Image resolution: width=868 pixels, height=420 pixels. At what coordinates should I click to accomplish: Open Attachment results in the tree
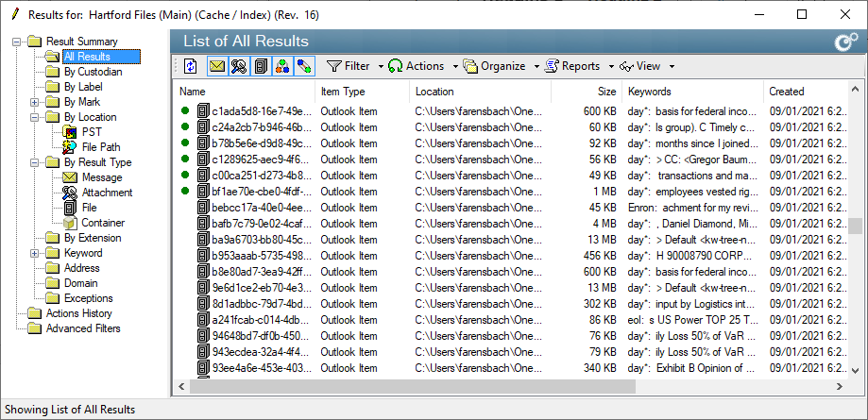click(107, 193)
